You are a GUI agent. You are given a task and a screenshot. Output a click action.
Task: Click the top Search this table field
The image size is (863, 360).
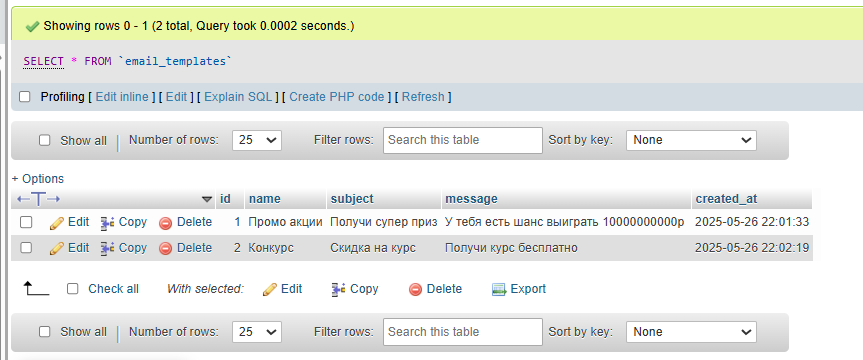[x=463, y=140]
